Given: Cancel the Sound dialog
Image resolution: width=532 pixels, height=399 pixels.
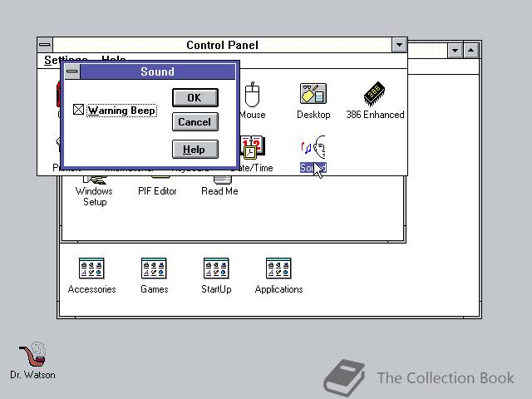Looking at the screenshot, I should pos(195,122).
